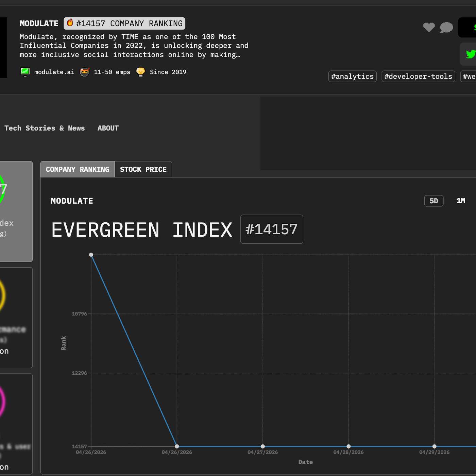This screenshot has height=476, width=476.
Task: Click the 14157 rank axis label
Action: 80,446
